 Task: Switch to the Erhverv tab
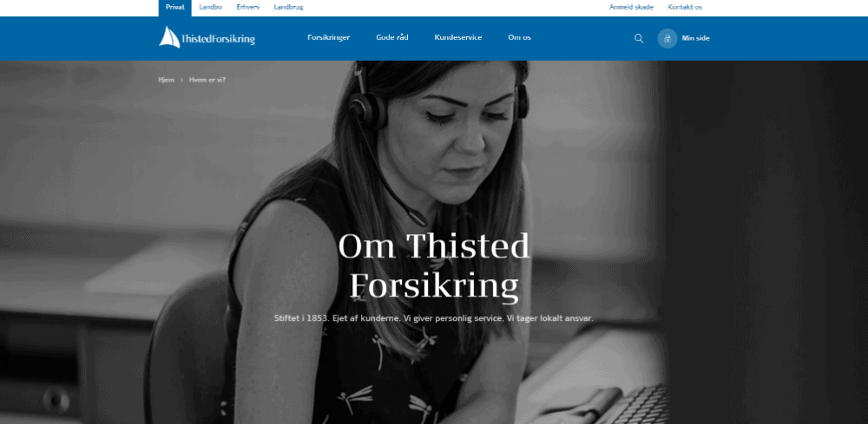point(248,7)
